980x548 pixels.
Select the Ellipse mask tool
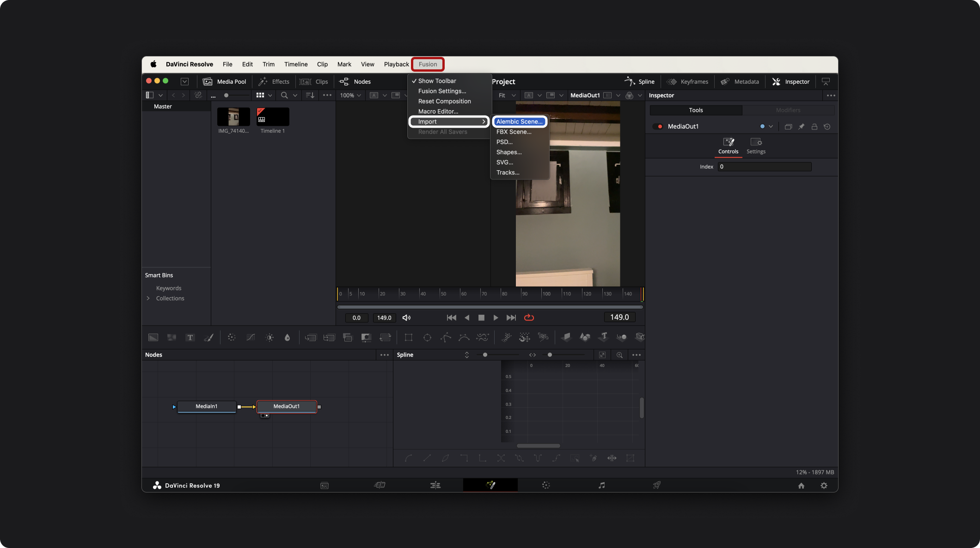coord(427,338)
